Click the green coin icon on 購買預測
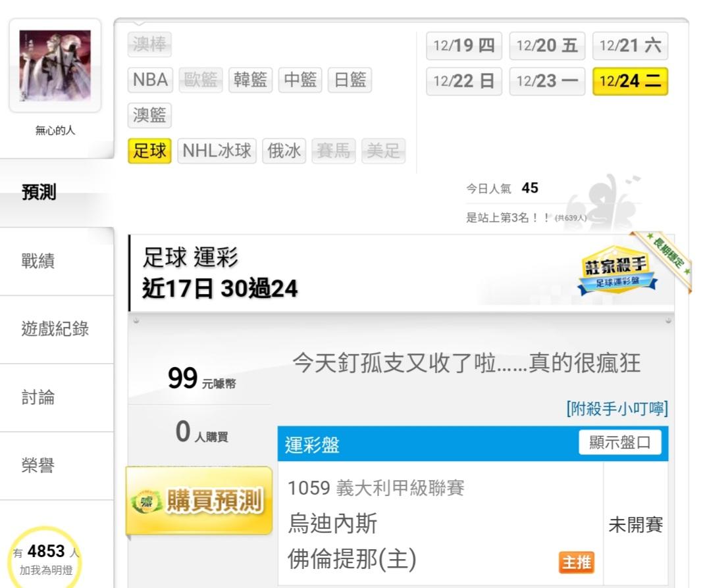The width and height of the screenshot is (705, 588). click(x=147, y=501)
